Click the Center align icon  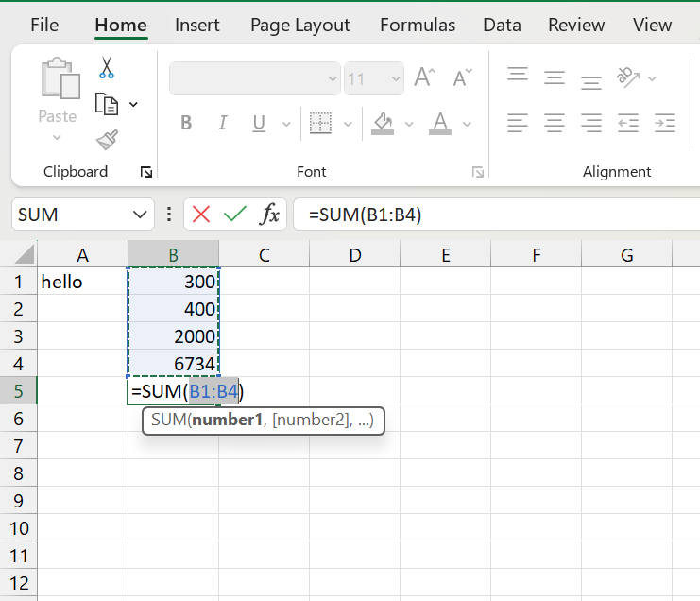pyautogui.click(x=555, y=123)
